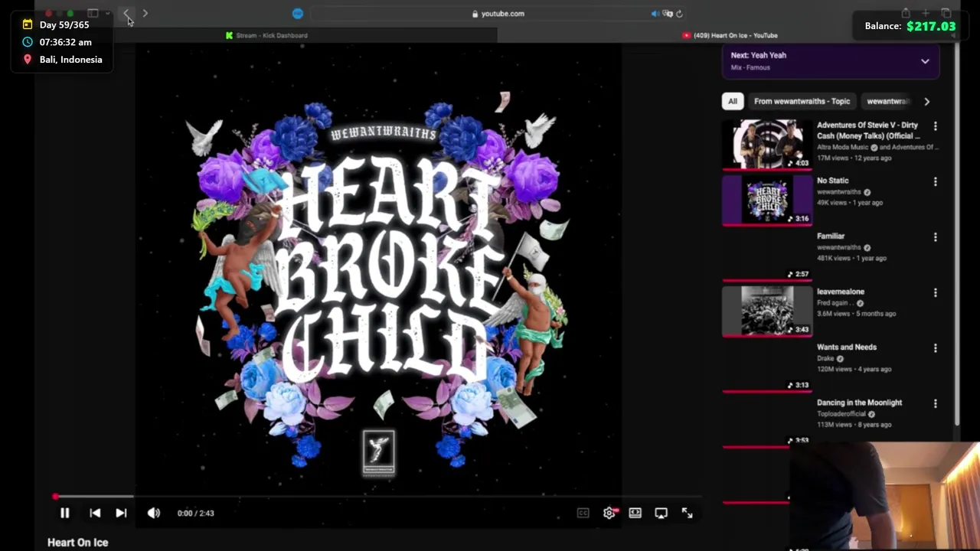
Task: Open options menu for Dancing in the Moonlight
Action: click(935, 404)
